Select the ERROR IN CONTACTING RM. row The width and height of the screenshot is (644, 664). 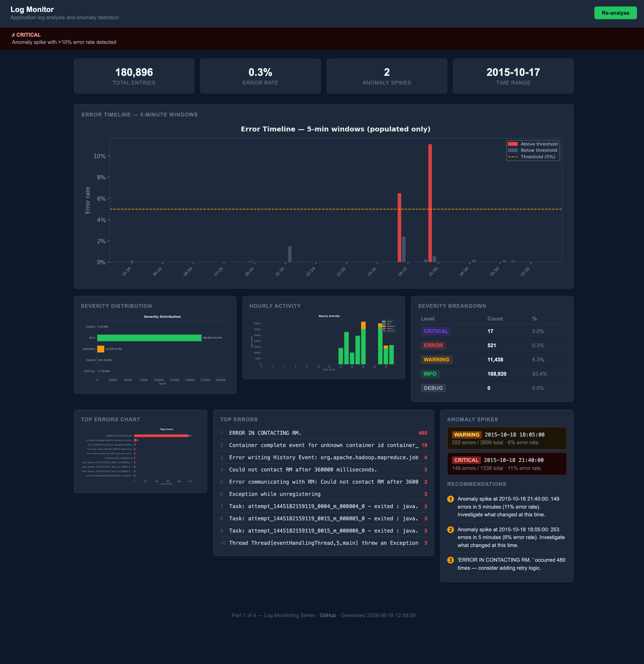(x=323, y=433)
